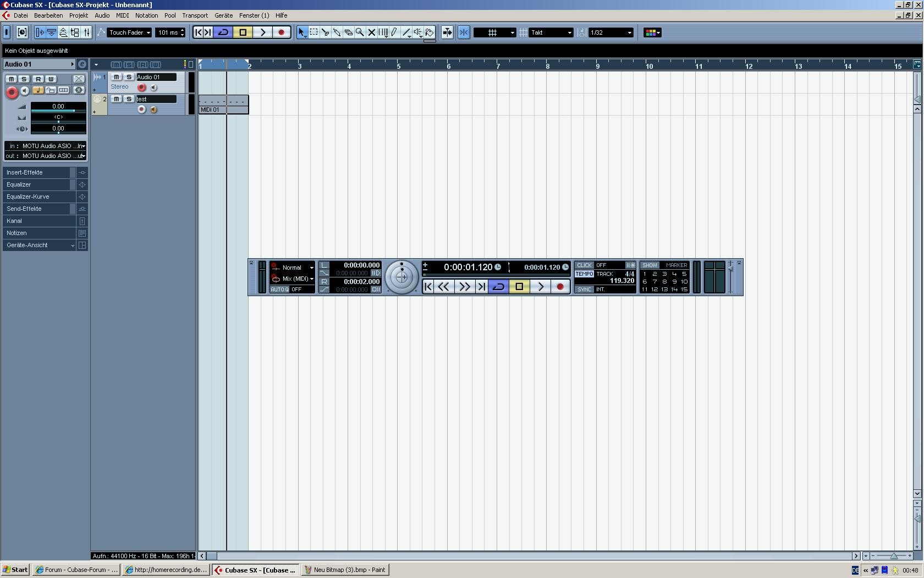Expand the Geräte-Ansicht dropdown arrow

tap(73, 246)
